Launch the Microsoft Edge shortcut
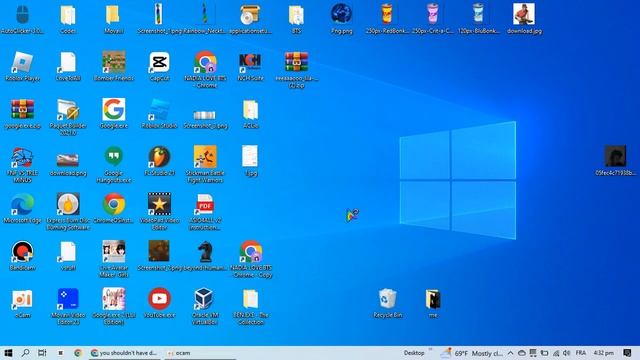This screenshot has height=360, width=640. click(x=22, y=209)
